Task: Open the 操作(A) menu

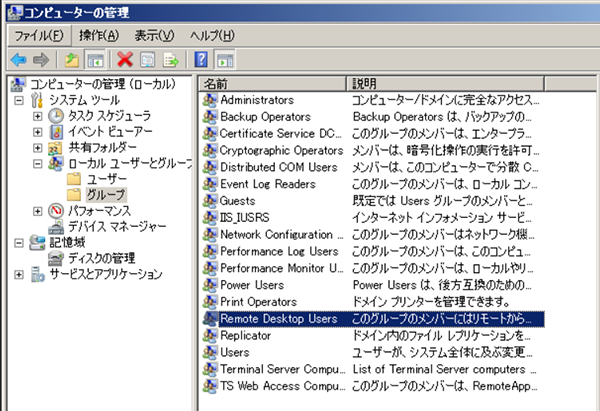Action: [99, 36]
